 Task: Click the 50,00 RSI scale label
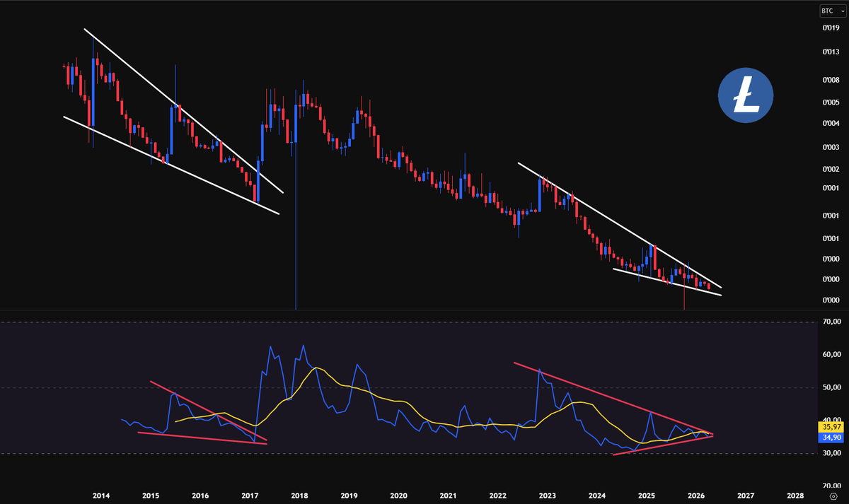click(x=831, y=388)
